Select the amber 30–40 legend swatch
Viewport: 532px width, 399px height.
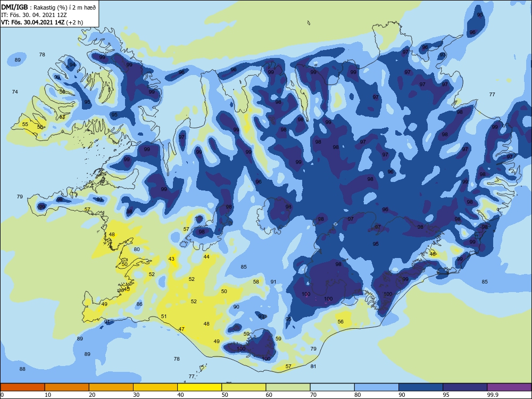click(x=155, y=387)
